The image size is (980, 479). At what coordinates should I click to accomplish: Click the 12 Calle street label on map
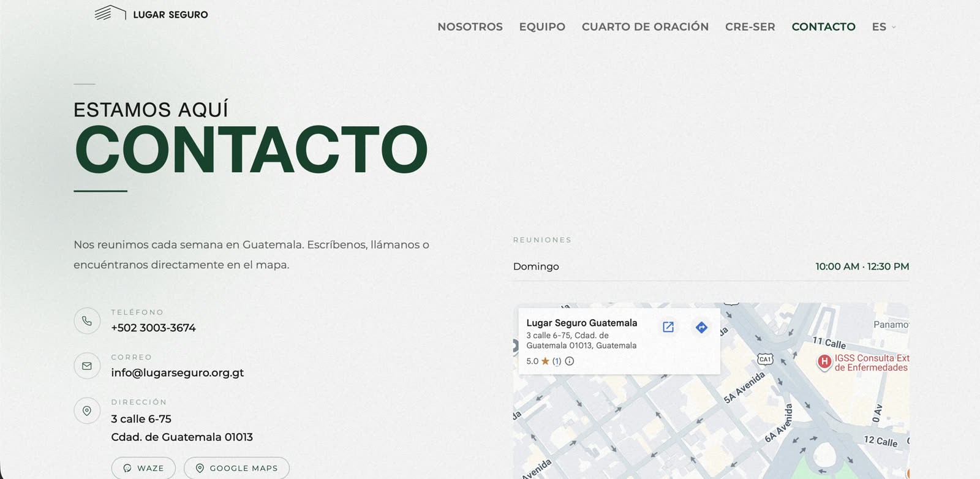[880, 440]
